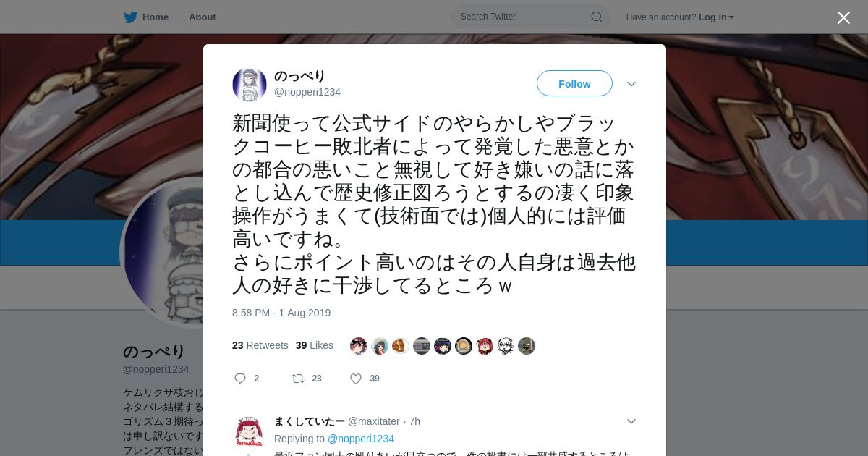Open まくしていたー reply avatar
This screenshot has height=456, width=868.
(x=250, y=432)
